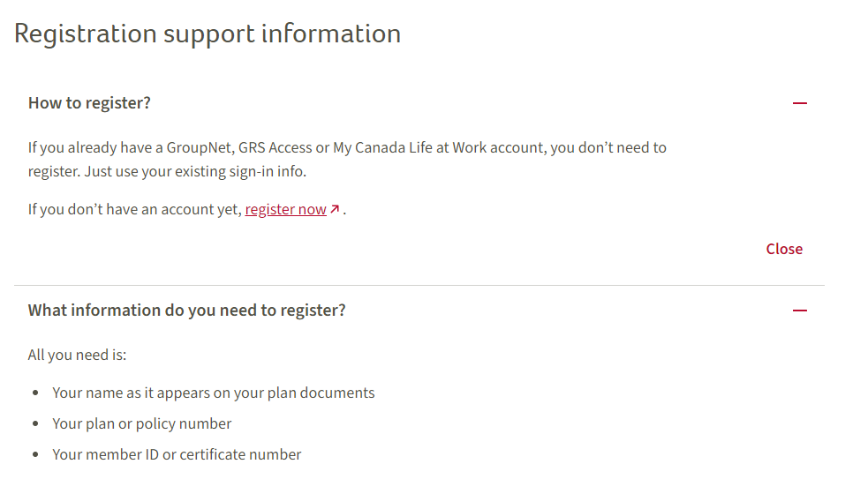Viewport: 868px width, 479px height.
Task: Toggle the "How to register?" accordion heading
Action: (89, 103)
